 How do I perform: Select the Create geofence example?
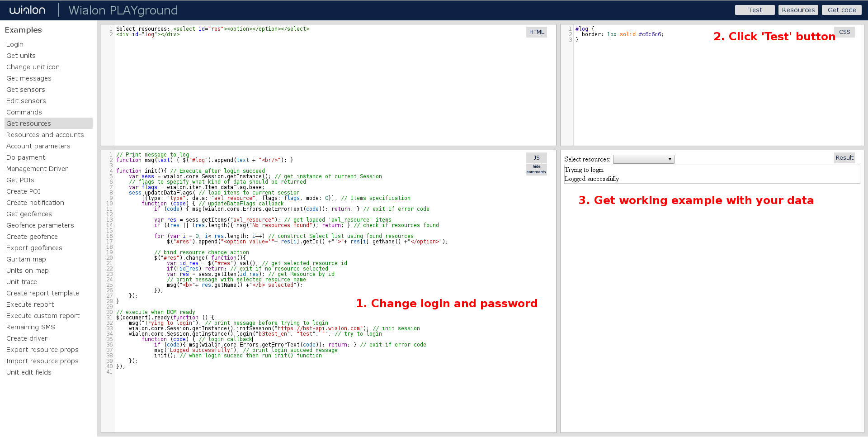pyautogui.click(x=32, y=237)
